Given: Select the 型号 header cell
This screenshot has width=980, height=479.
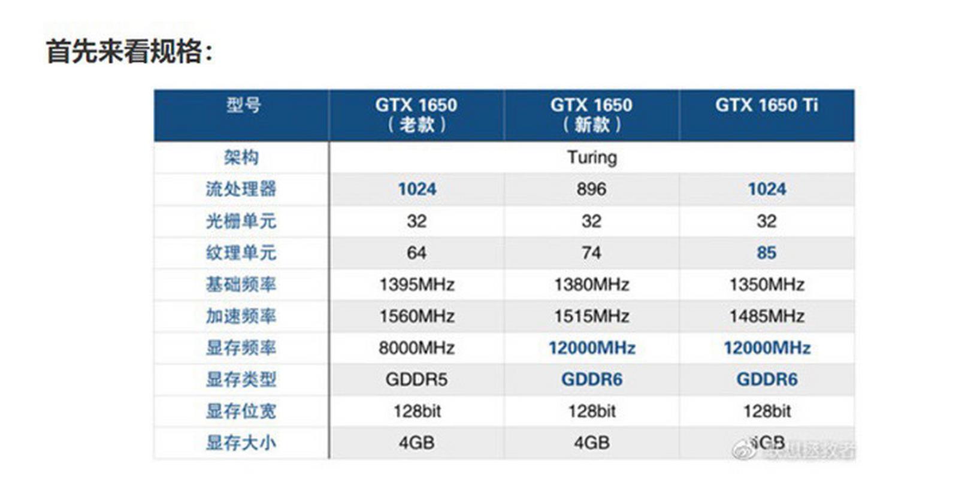Looking at the screenshot, I should pyautogui.click(x=242, y=106).
